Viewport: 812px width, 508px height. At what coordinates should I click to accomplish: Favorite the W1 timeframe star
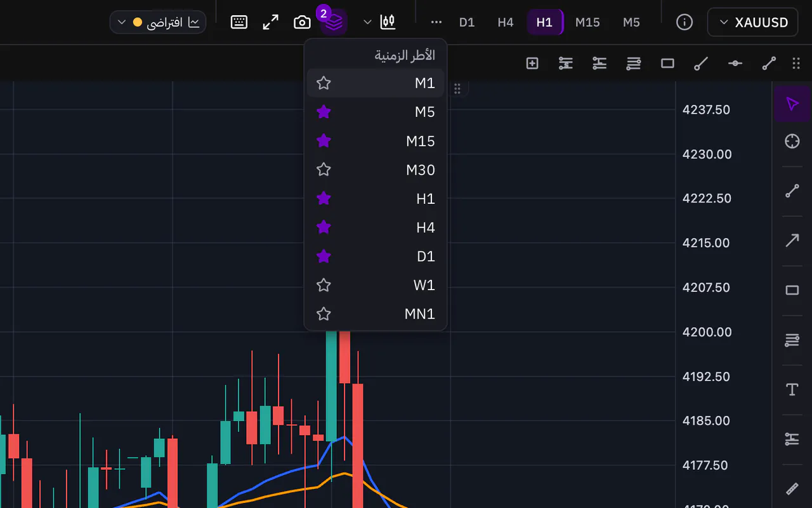tap(324, 284)
